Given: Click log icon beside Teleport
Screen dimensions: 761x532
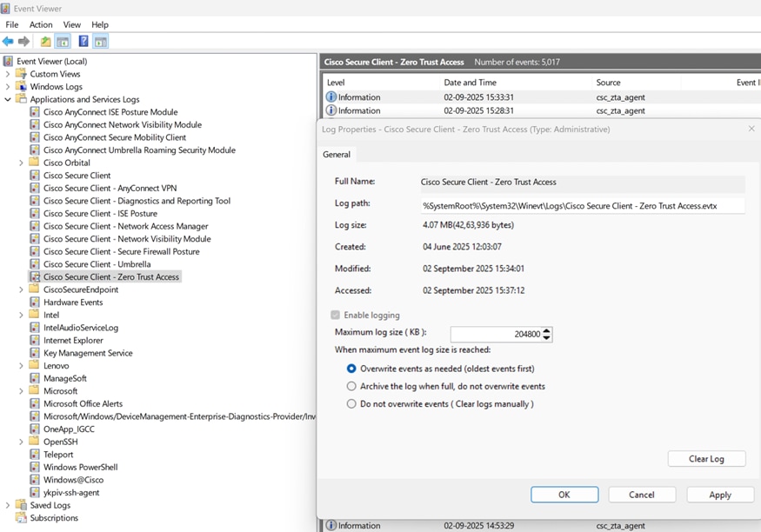Looking at the screenshot, I should tap(35, 455).
